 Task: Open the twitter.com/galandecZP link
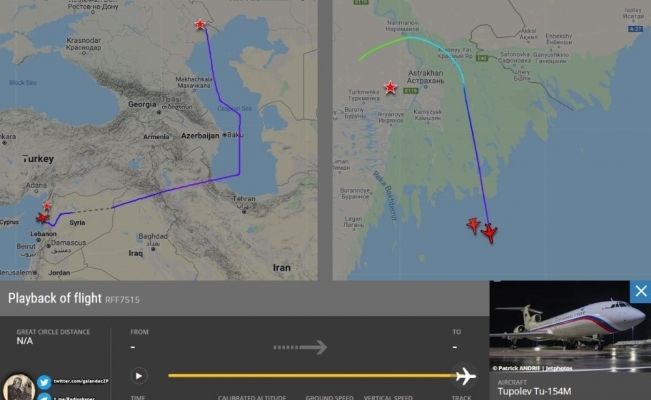click(x=81, y=381)
